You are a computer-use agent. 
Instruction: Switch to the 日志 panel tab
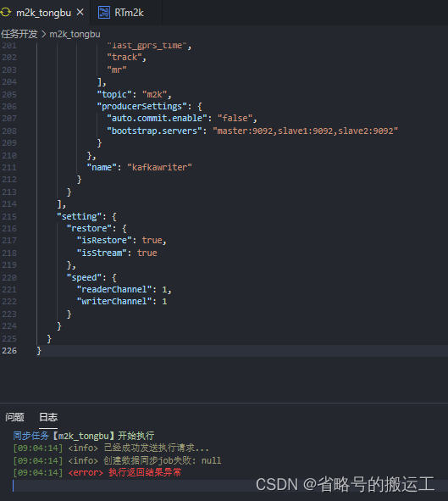coord(48,417)
